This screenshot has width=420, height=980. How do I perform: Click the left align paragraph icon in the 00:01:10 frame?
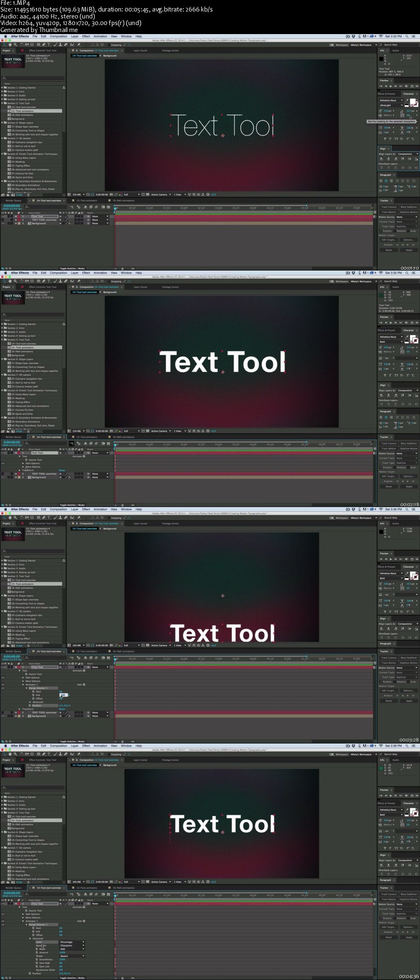381,181
